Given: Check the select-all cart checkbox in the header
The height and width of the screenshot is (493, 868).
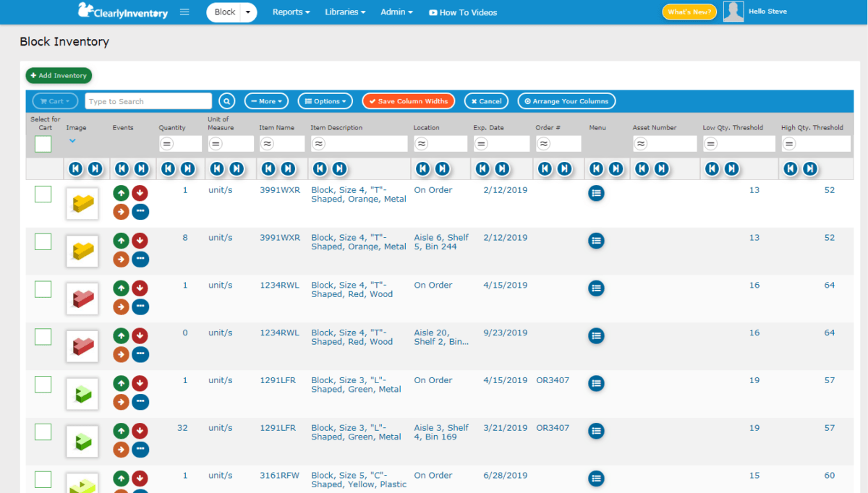Looking at the screenshot, I should [x=43, y=144].
